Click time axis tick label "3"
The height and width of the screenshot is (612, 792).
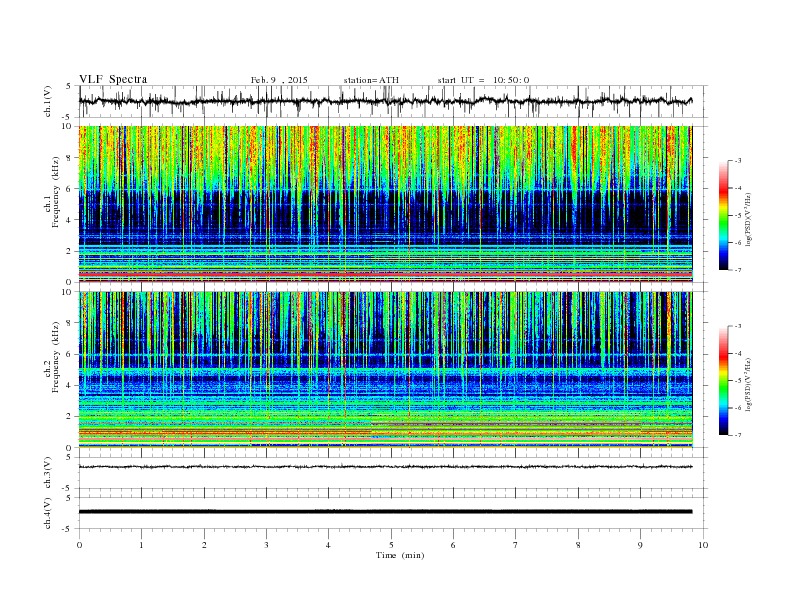[x=266, y=545]
